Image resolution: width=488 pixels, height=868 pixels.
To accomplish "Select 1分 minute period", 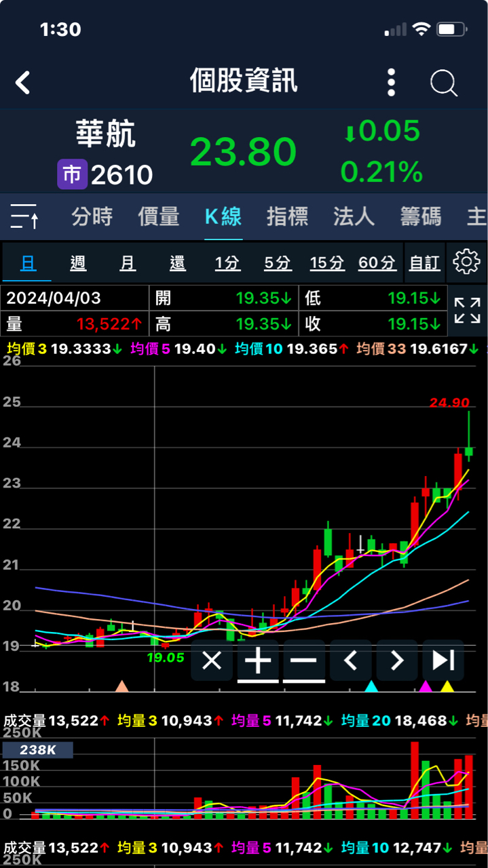I will click(227, 262).
